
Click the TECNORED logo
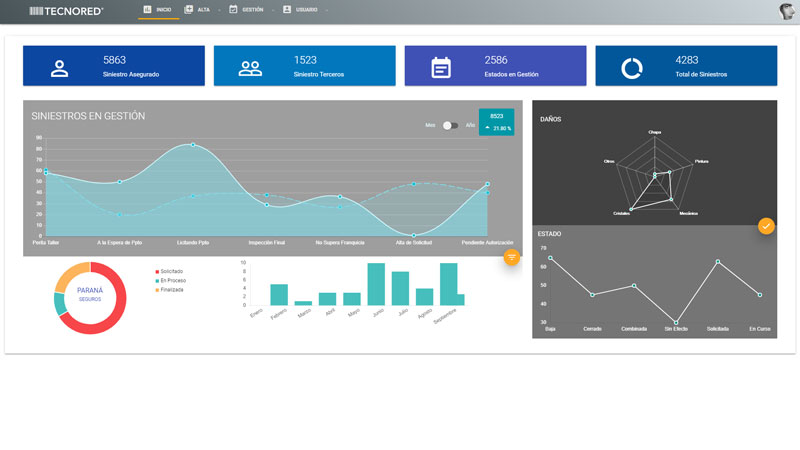coord(66,10)
